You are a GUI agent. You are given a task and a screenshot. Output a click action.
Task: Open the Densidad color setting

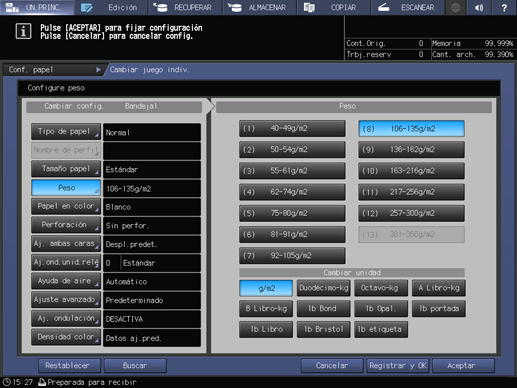pyautogui.click(x=66, y=337)
